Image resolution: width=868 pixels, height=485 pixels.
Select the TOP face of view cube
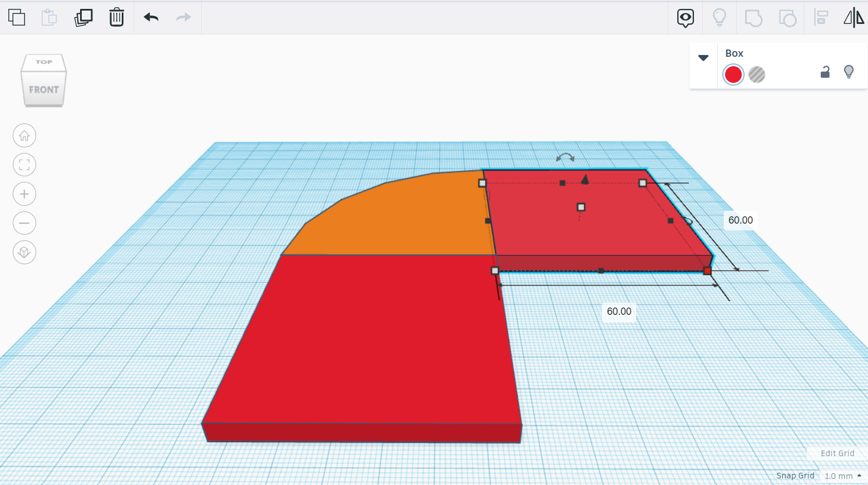(x=44, y=62)
